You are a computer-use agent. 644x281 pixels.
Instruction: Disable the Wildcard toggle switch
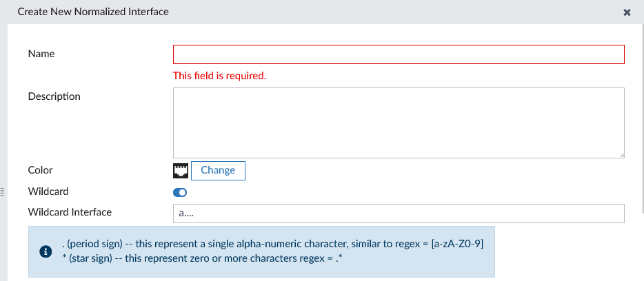tap(180, 192)
